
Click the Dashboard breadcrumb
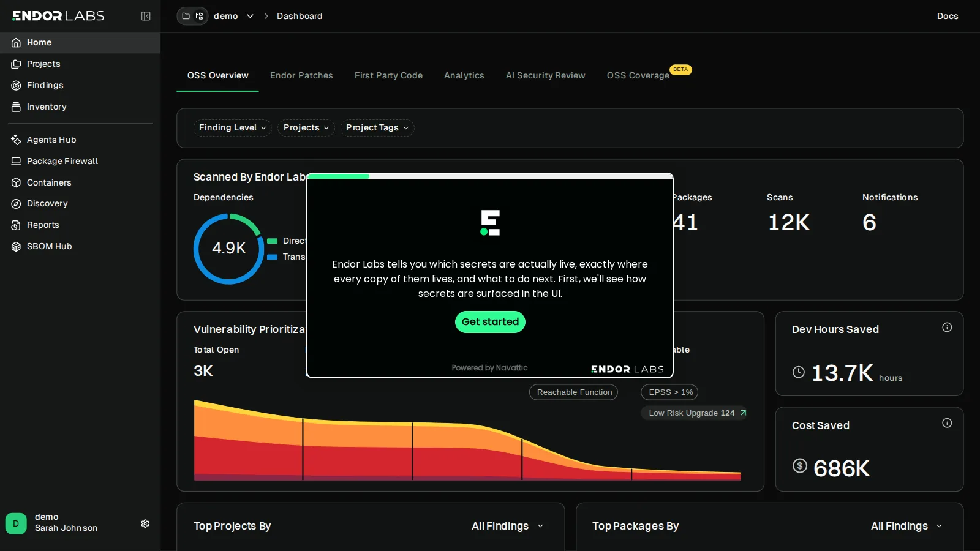tap(300, 16)
